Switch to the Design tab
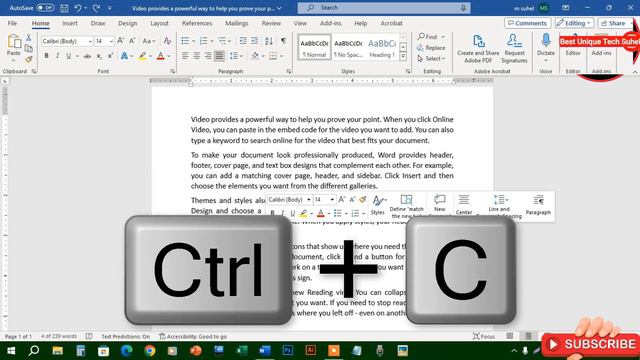640x360 pixels. (x=128, y=23)
